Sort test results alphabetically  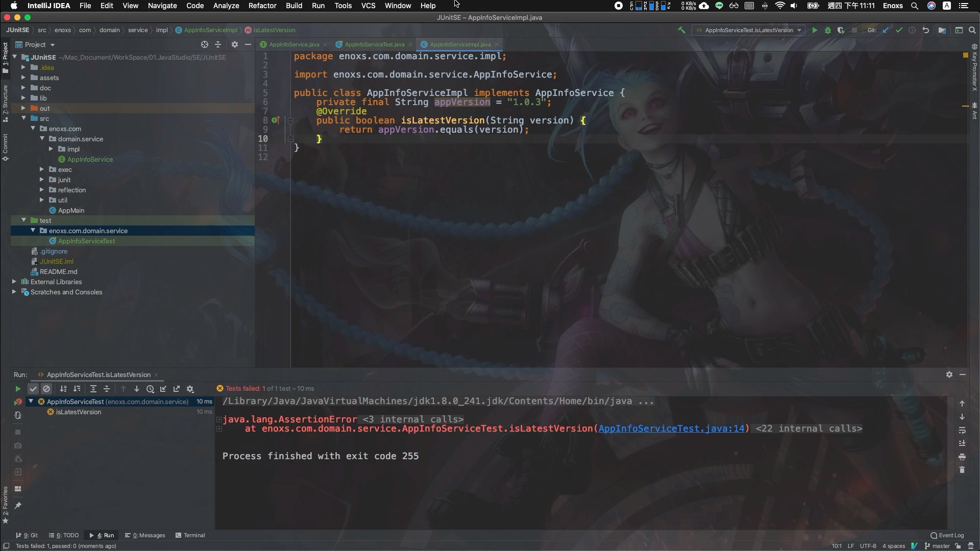(x=63, y=389)
